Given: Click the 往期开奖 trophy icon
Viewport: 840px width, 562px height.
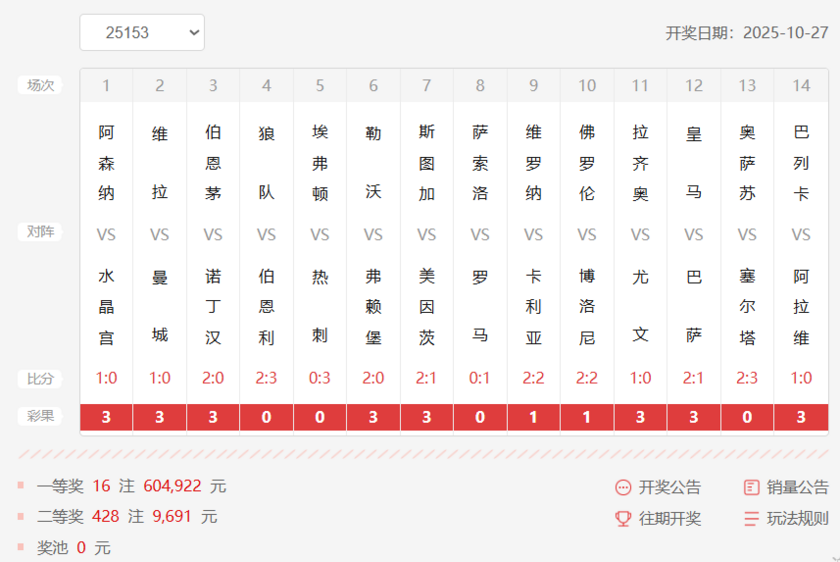Looking at the screenshot, I should point(623,519).
